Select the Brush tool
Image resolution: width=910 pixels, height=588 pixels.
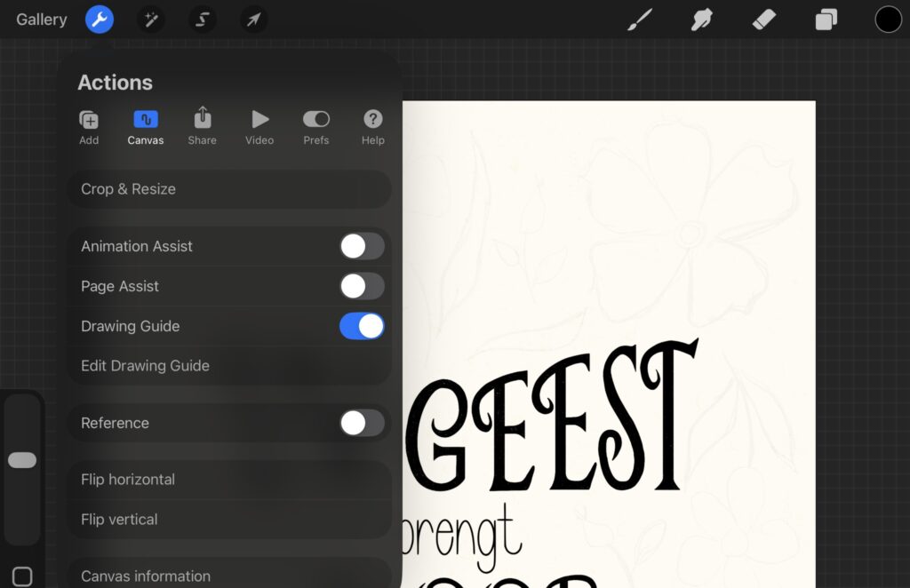(x=640, y=20)
